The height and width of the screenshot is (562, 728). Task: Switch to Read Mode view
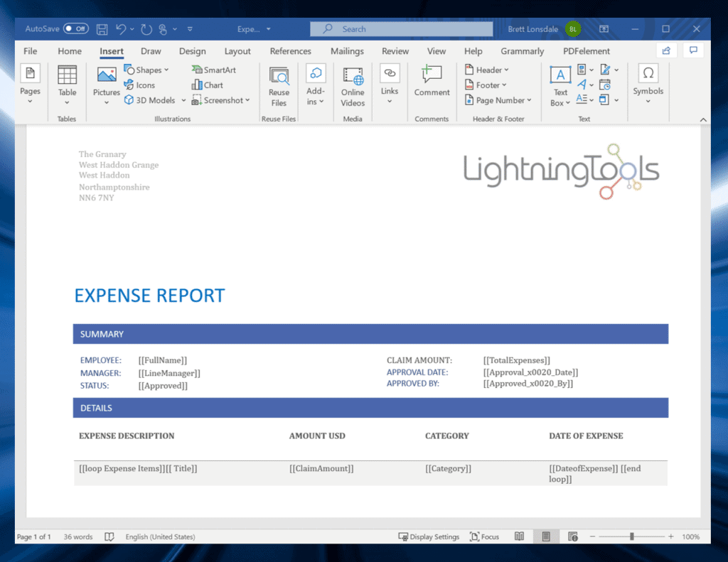(520, 537)
